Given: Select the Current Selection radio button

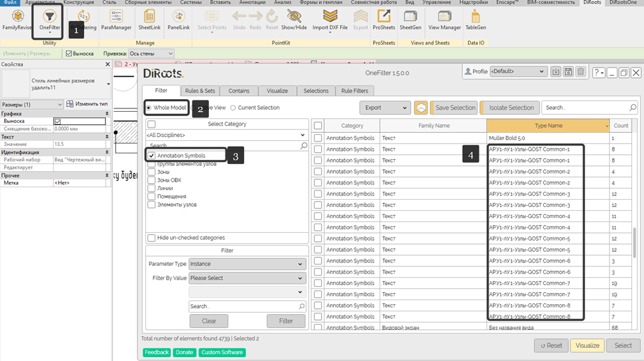Looking at the screenshot, I should point(233,108).
